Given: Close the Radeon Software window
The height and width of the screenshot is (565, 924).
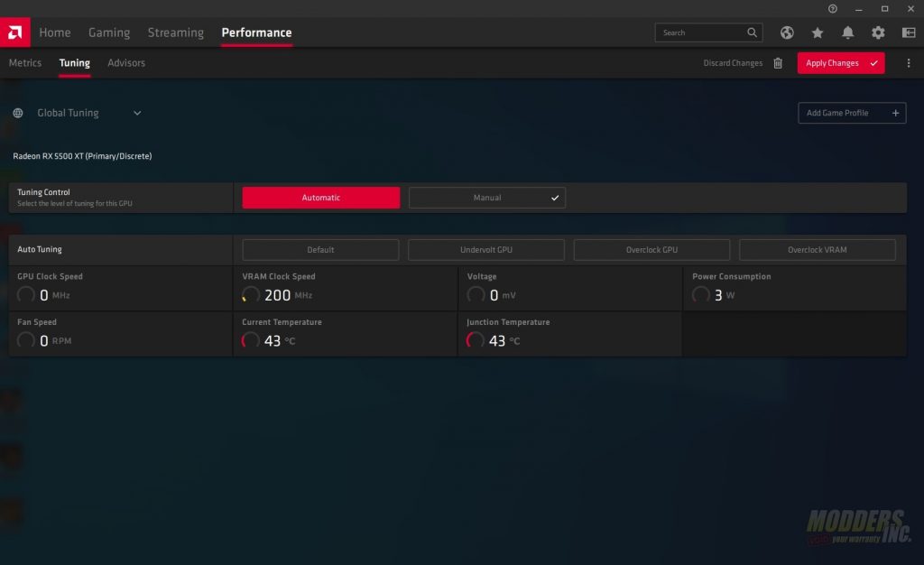Looking at the screenshot, I should (910, 9).
